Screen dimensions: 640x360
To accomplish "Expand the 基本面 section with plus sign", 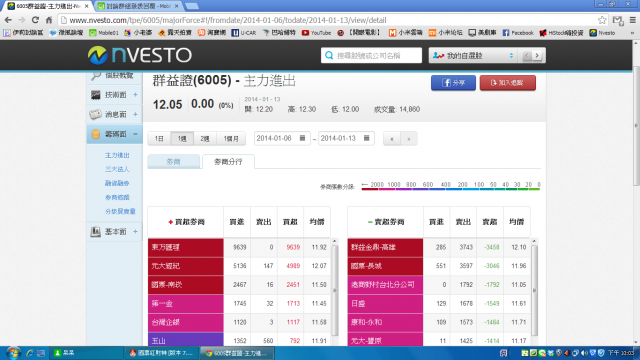I will (135, 231).
